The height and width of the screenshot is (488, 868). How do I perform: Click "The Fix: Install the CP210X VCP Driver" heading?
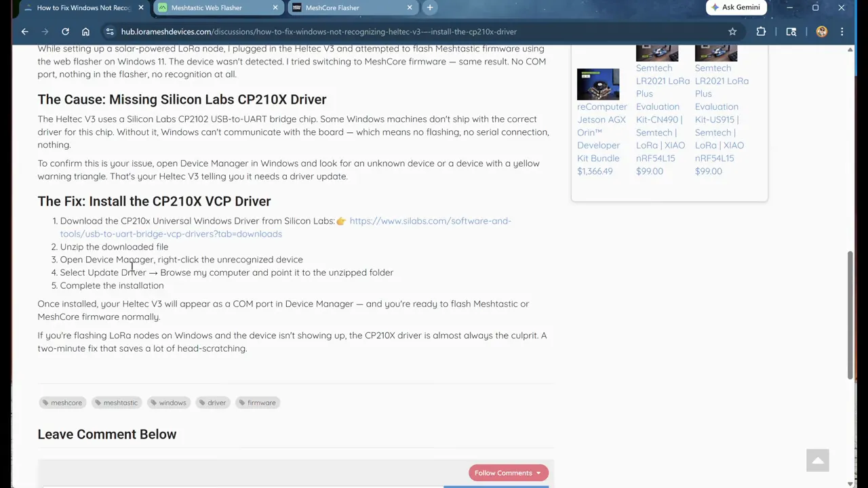pyautogui.click(x=154, y=201)
